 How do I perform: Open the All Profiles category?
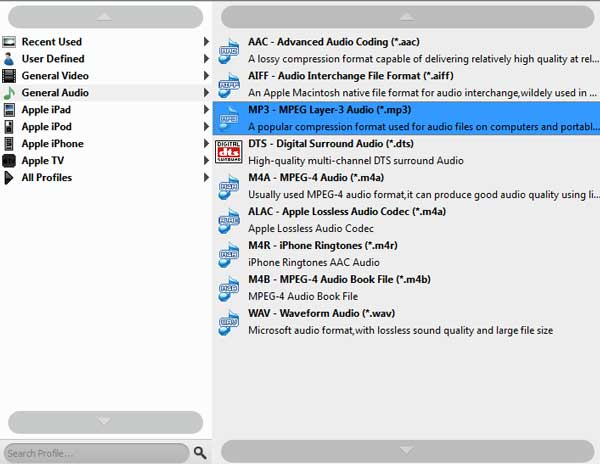pos(106,177)
